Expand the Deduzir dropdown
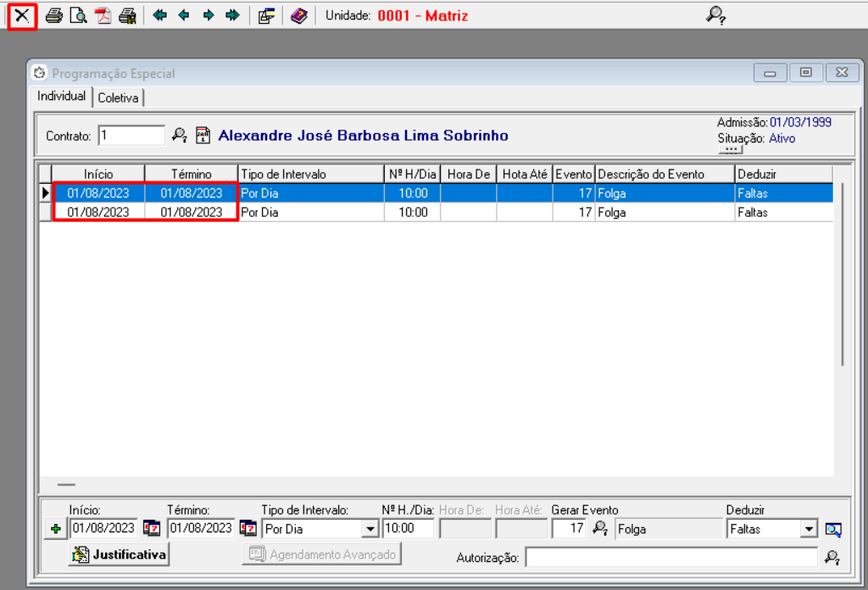This screenshot has height=590, width=868. 810,529
